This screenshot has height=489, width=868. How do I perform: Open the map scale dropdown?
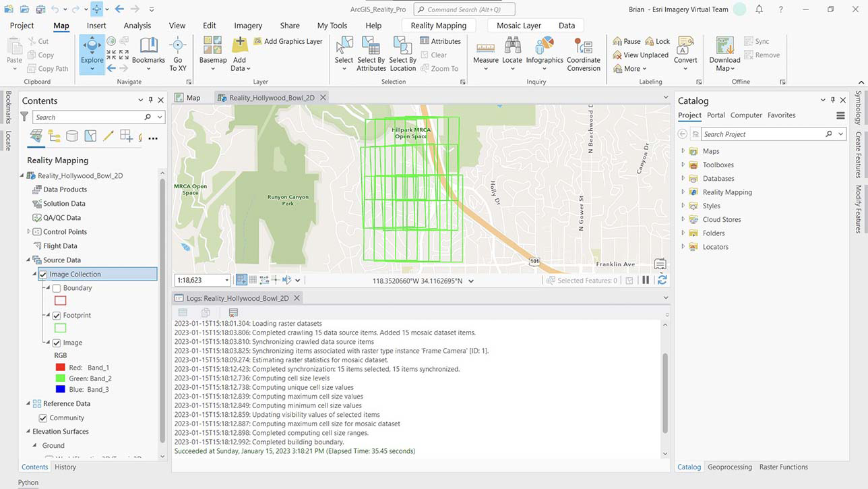226,280
